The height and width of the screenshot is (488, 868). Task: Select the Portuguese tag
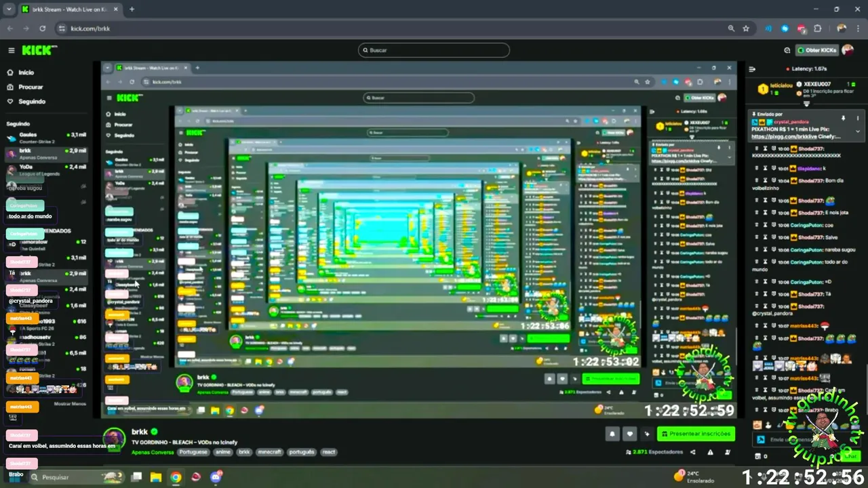coord(193,452)
